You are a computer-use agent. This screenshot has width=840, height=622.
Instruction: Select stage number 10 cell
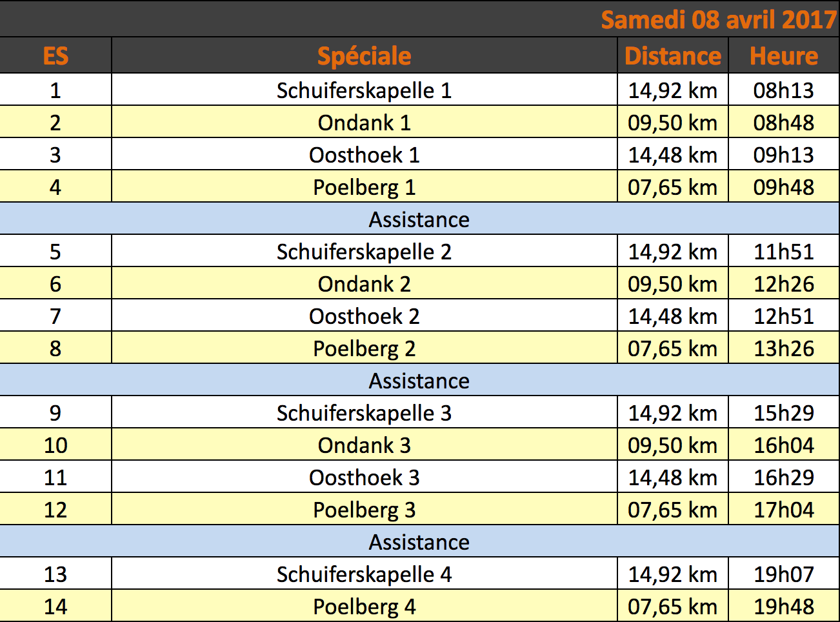tap(55, 445)
